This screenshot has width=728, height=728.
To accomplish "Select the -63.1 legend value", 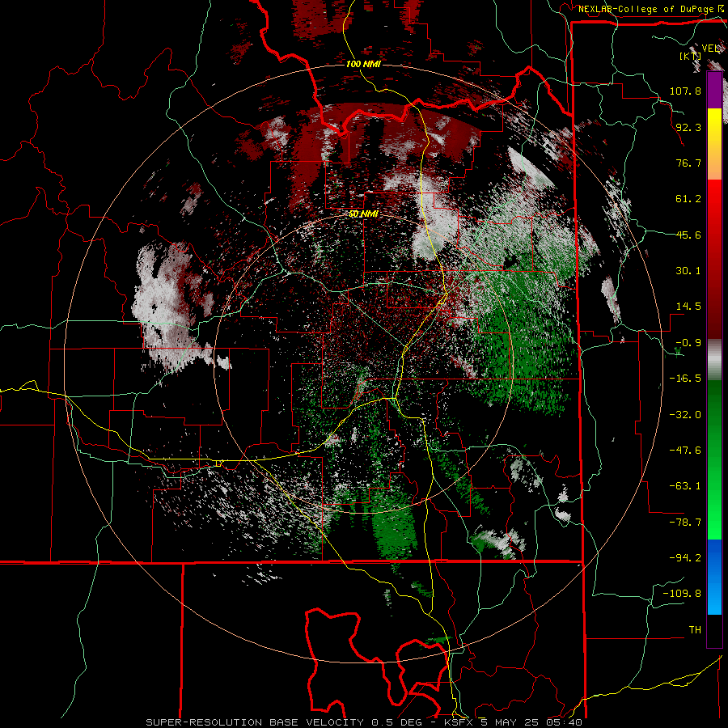I will (685, 486).
